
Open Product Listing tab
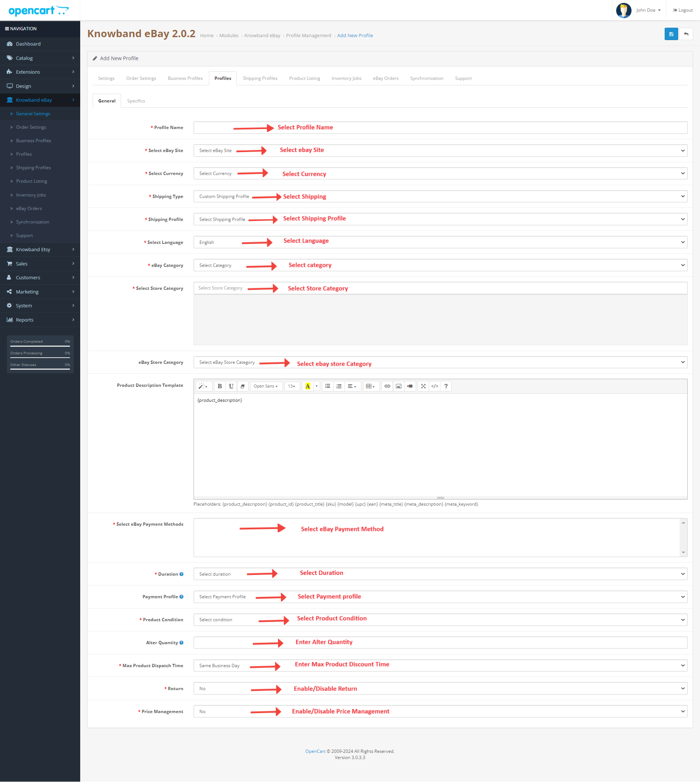tap(304, 78)
